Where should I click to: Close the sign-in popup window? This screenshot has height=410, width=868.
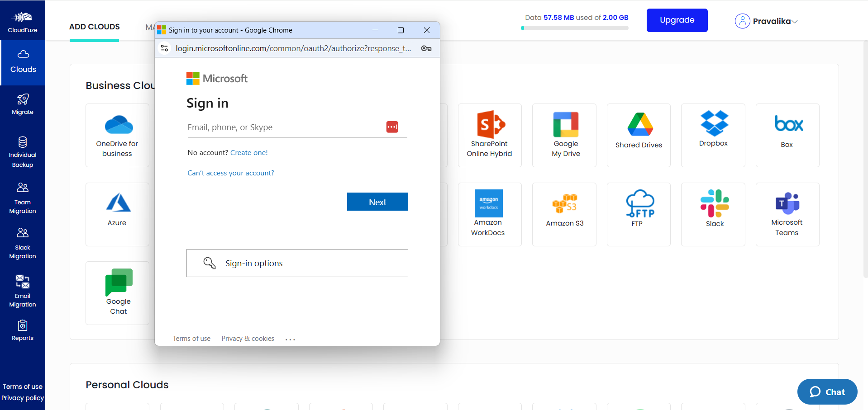tap(427, 30)
